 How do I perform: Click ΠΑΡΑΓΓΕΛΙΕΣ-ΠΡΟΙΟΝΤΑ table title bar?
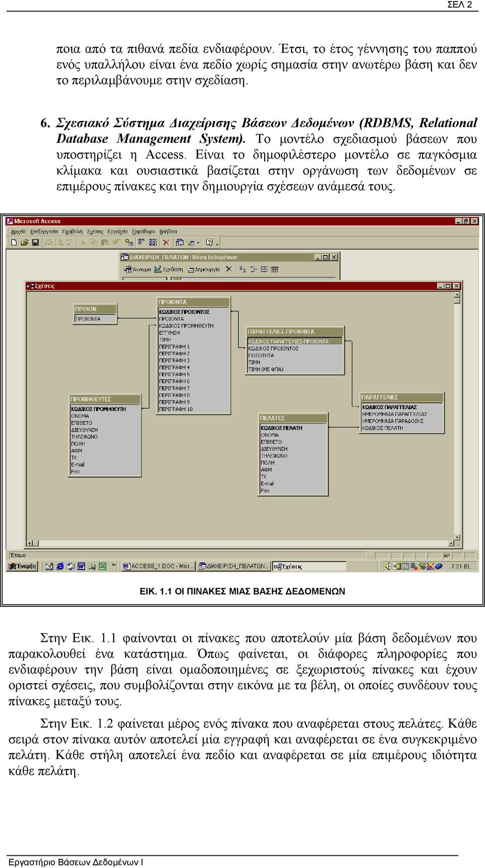coord(295,331)
